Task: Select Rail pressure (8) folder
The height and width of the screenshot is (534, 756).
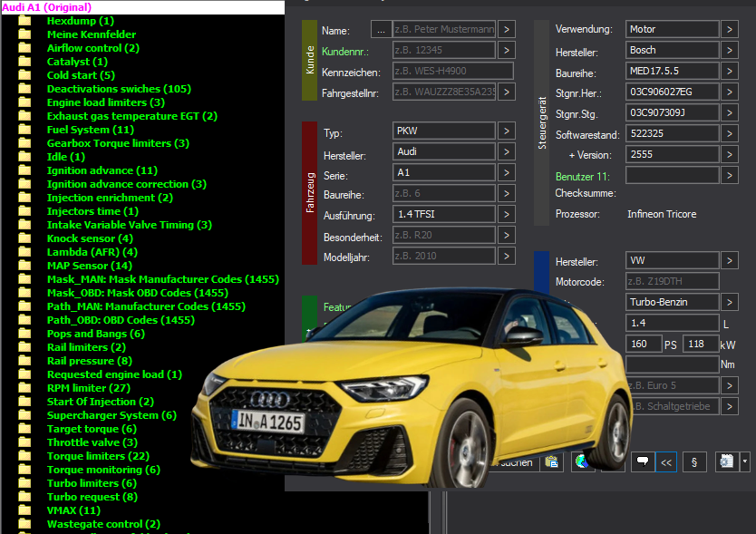Action: click(x=90, y=361)
